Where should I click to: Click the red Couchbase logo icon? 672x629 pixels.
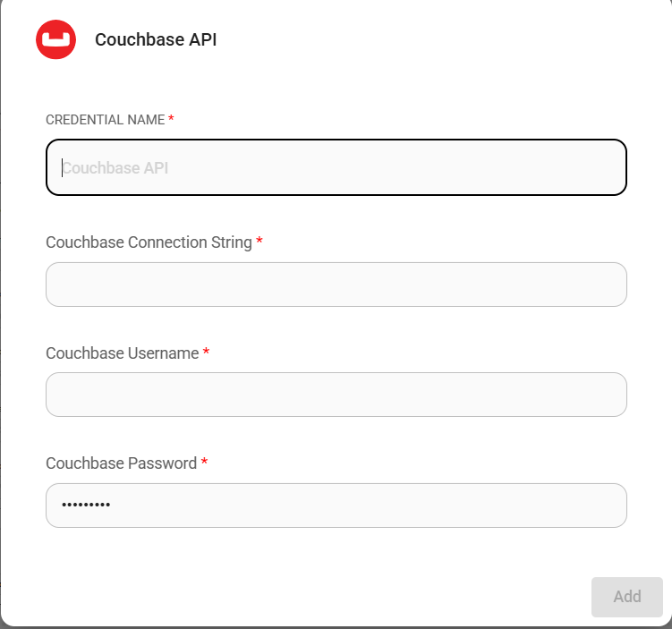[55, 39]
